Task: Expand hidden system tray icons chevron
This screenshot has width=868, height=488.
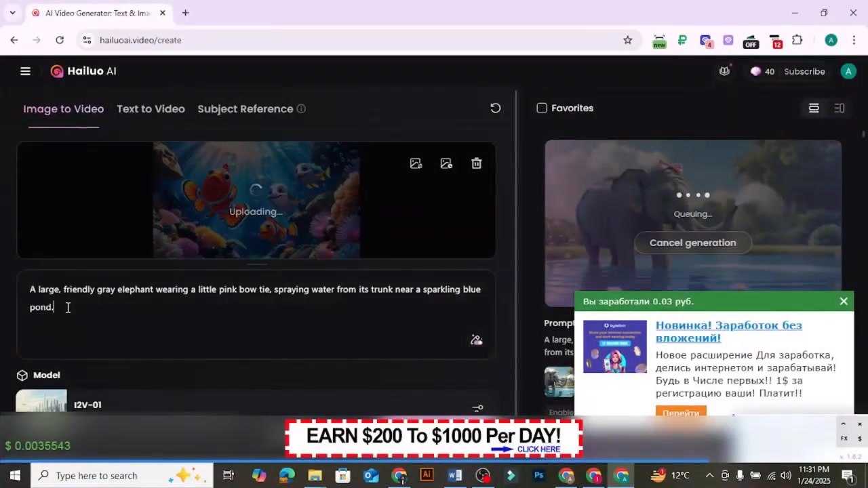Action: (709, 475)
